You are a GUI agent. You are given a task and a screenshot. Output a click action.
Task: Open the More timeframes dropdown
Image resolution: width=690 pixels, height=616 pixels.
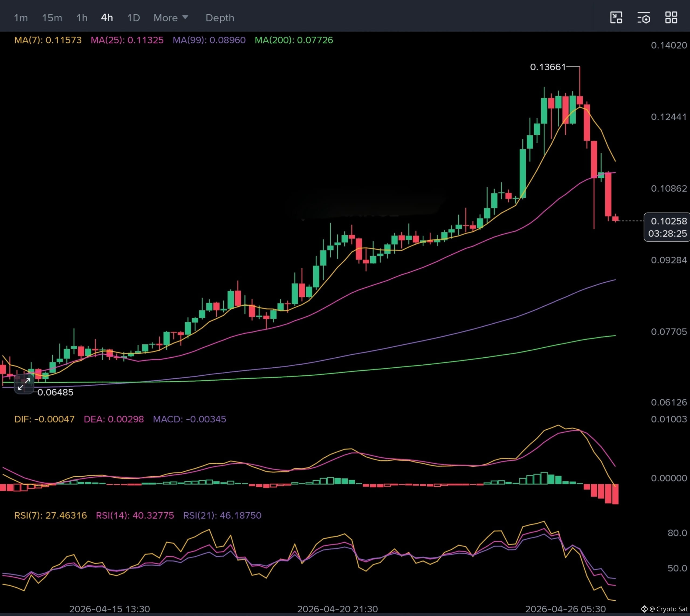[171, 18]
